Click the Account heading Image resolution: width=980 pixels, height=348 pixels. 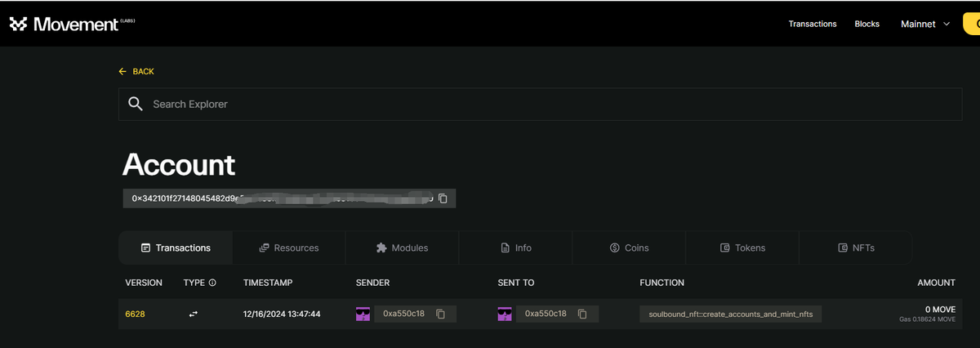tap(179, 165)
